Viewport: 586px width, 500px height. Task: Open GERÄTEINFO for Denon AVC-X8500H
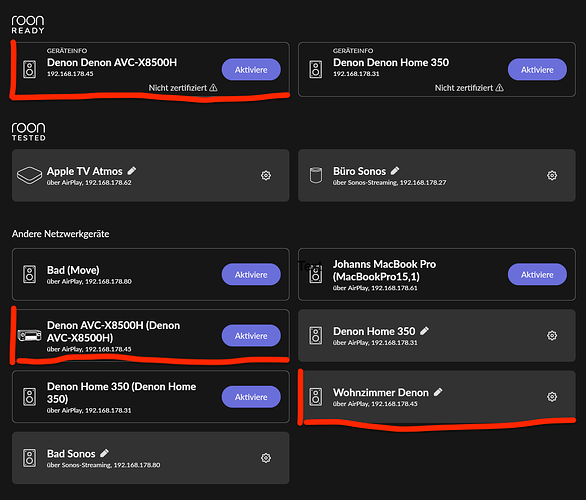point(67,51)
